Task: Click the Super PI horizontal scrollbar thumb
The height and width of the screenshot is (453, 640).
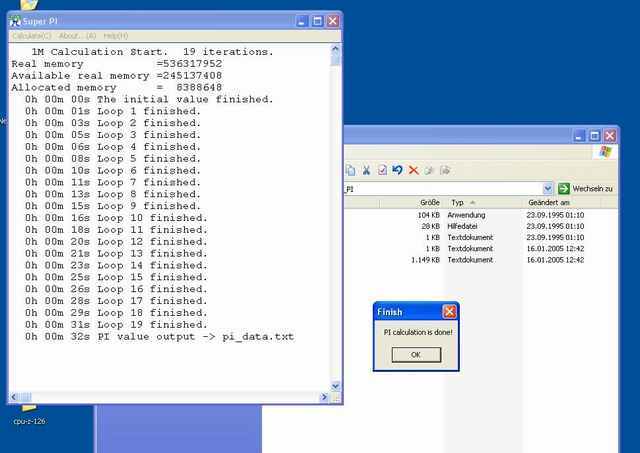Action: coord(25,397)
